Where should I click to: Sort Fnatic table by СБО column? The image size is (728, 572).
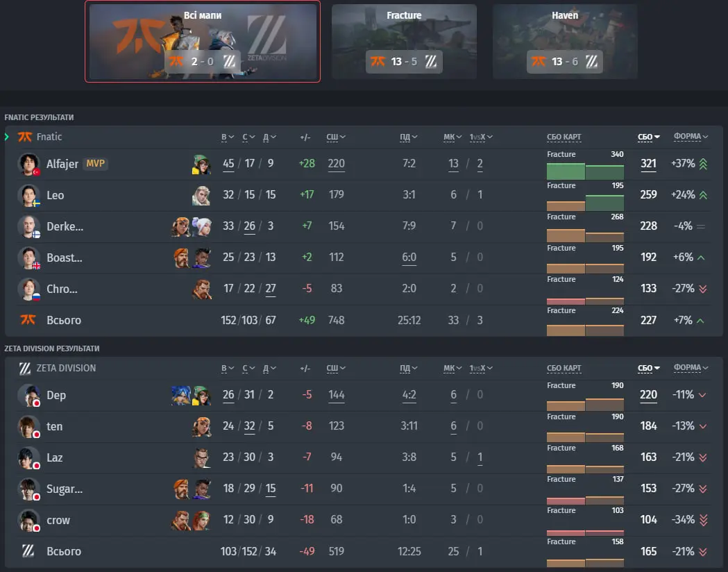click(x=649, y=137)
